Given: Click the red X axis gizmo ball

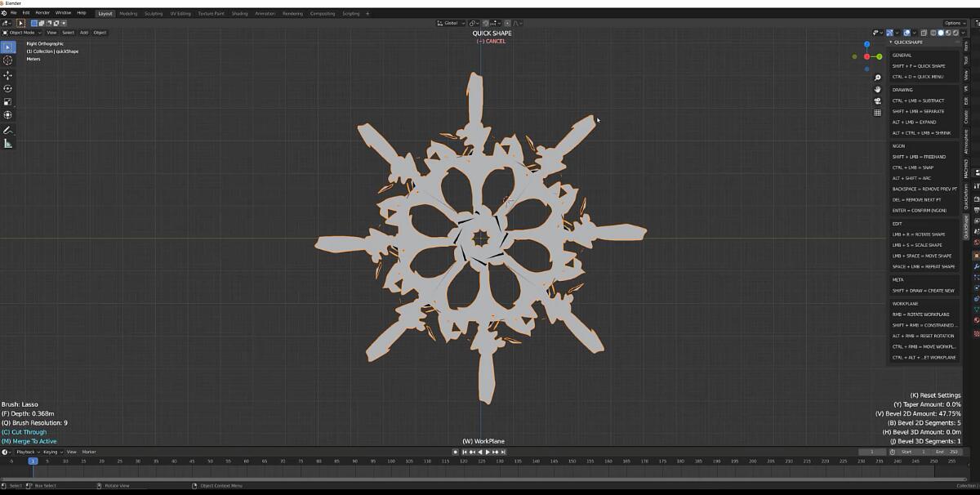Looking at the screenshot, I should (866, 57).
